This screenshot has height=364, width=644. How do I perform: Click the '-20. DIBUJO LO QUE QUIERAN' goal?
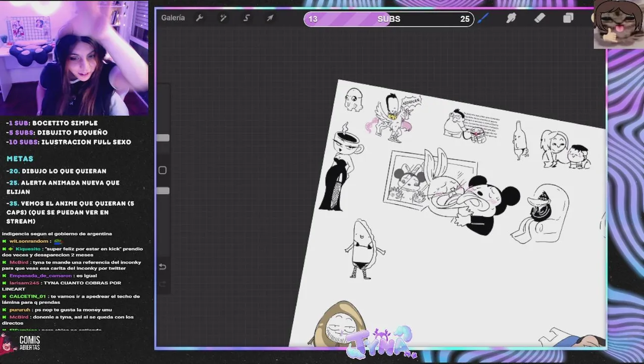tap(56, 171)
